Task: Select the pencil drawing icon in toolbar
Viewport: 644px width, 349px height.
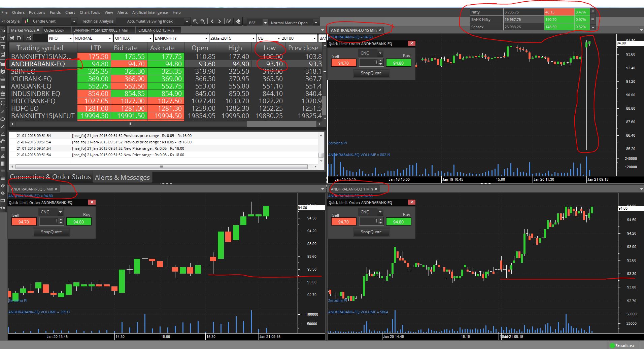Action: pos(229,21)
